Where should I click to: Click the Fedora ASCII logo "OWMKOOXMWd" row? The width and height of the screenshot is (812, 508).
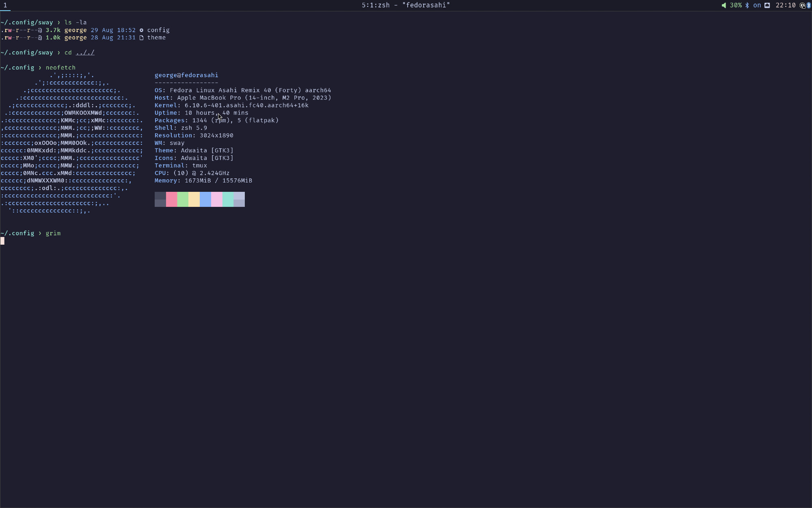(x=72, y=113)
